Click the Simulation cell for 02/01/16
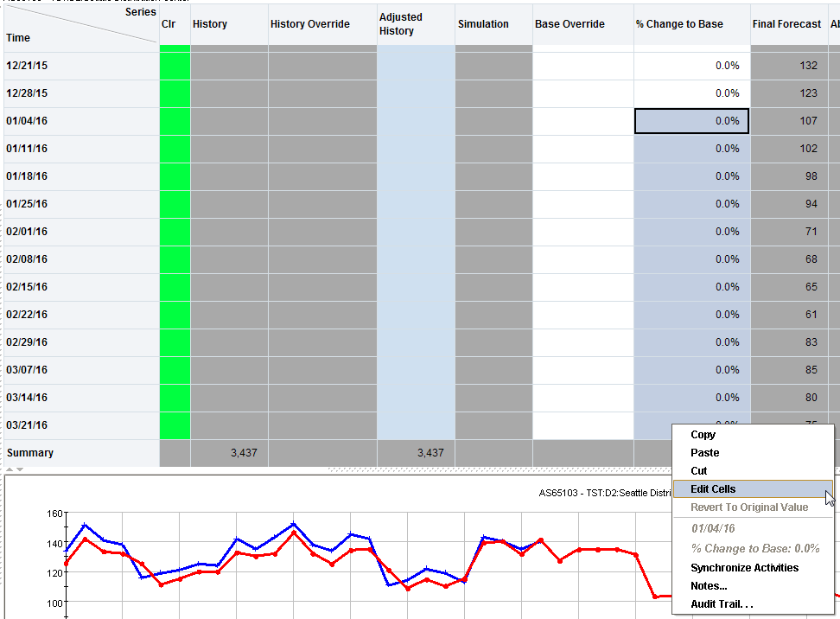 tap(494, 232)
